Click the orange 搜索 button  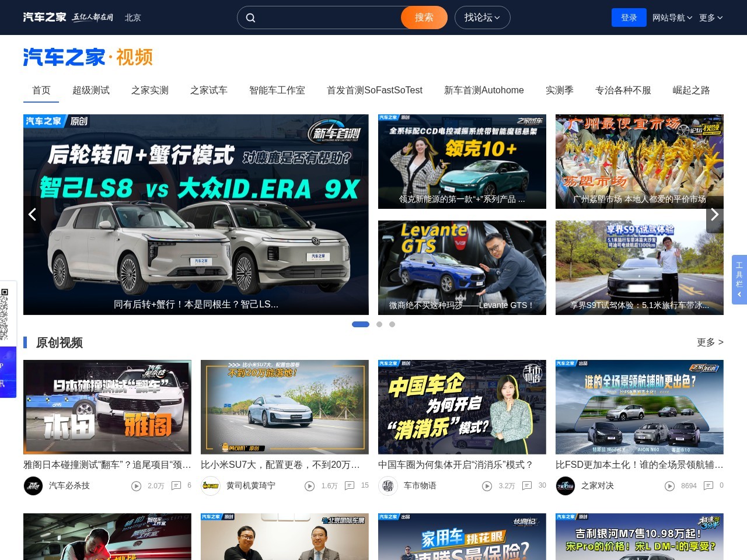click(424, 17)
